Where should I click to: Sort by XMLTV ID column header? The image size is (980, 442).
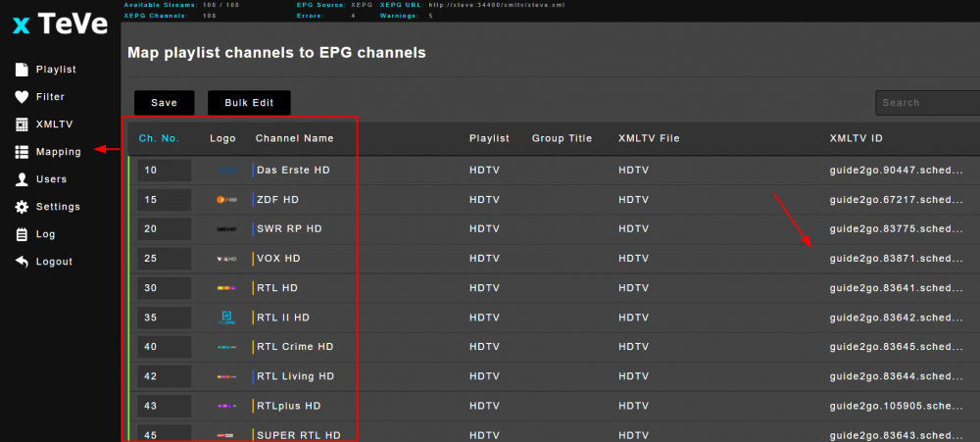[x=857, y=138]
